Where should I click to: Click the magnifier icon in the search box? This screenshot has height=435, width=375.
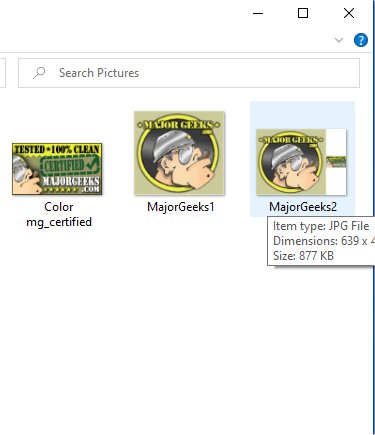pos(39,73)
